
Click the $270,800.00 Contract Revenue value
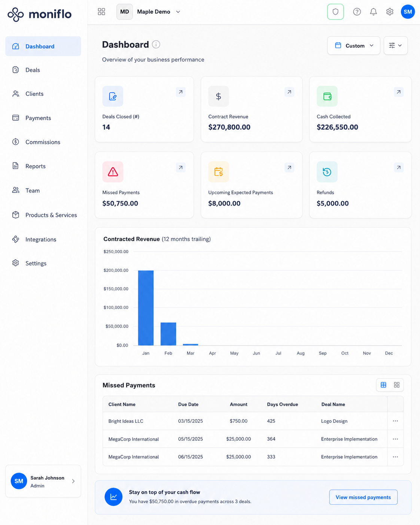coord(229,127)
